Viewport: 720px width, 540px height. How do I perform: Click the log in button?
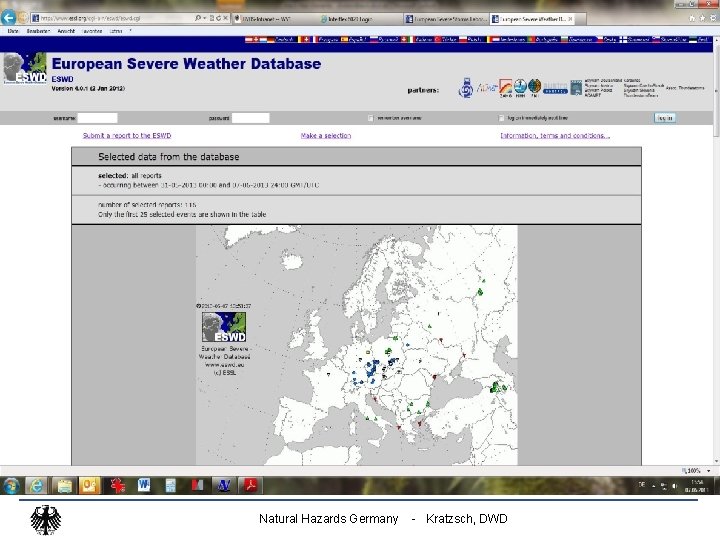[x=664, y=118]
